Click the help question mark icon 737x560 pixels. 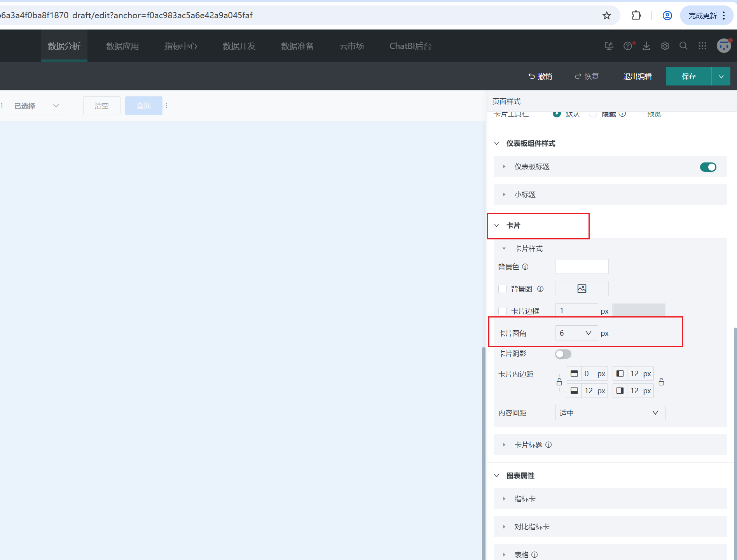pyautogui.click(x=627, y=46)
